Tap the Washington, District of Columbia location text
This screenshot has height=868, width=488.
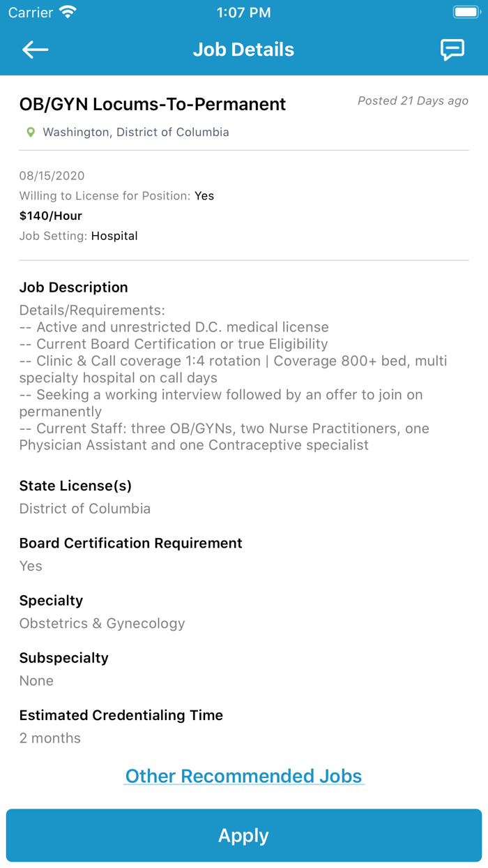pyautogui.click(x=135, y=132)
